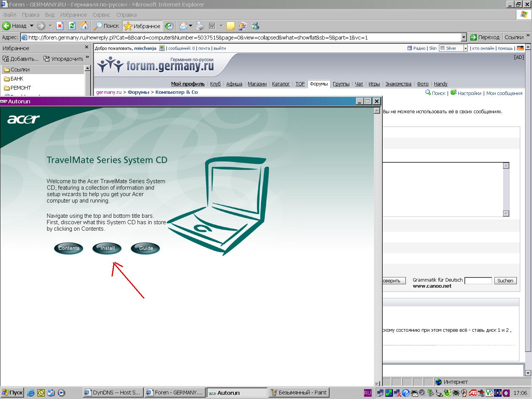Click the ATI icon in system tray

click(473, 393)
